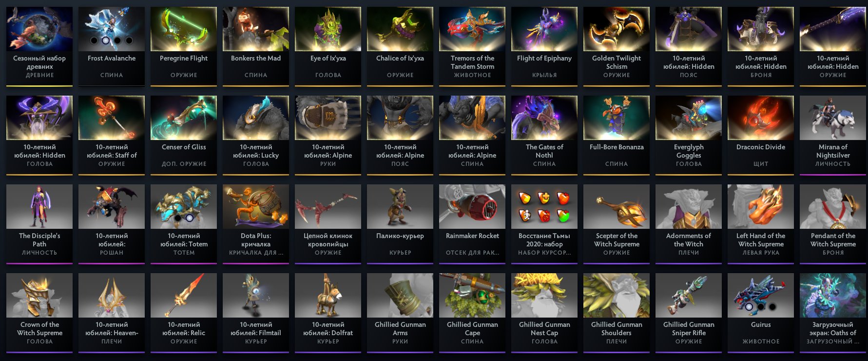The height and width of the screenshot is (361, 868).
Task: Open the Dota Plus shout wheel item
Action: [x=256, y=224]
